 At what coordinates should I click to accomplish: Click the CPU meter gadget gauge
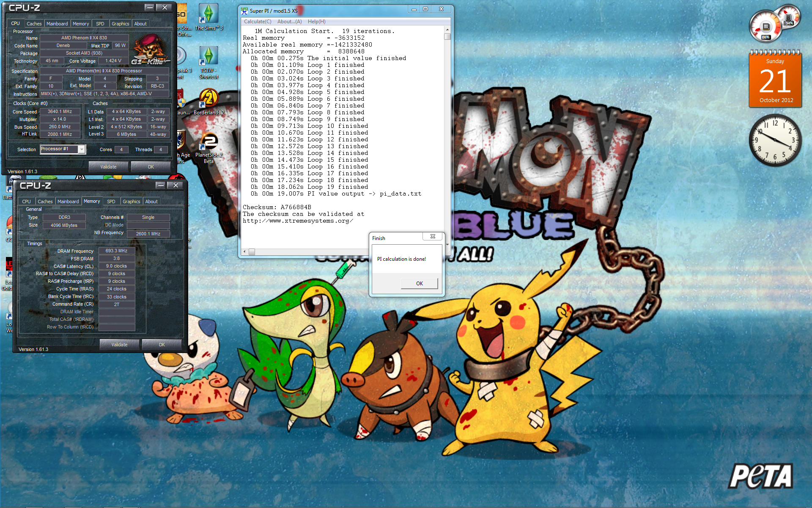[766, 27]
